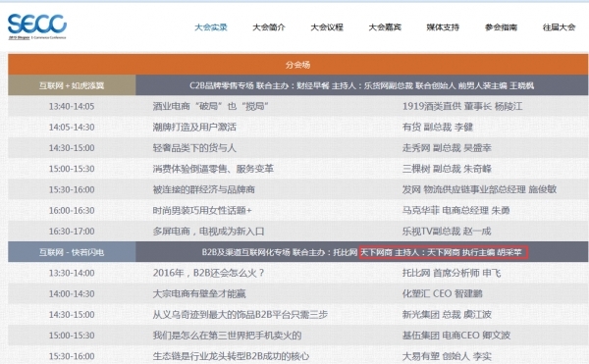Click speaker 新光集团 总裁 虞江波
The height and width of the screenshot is (364, 589).
tap(447, 315)
